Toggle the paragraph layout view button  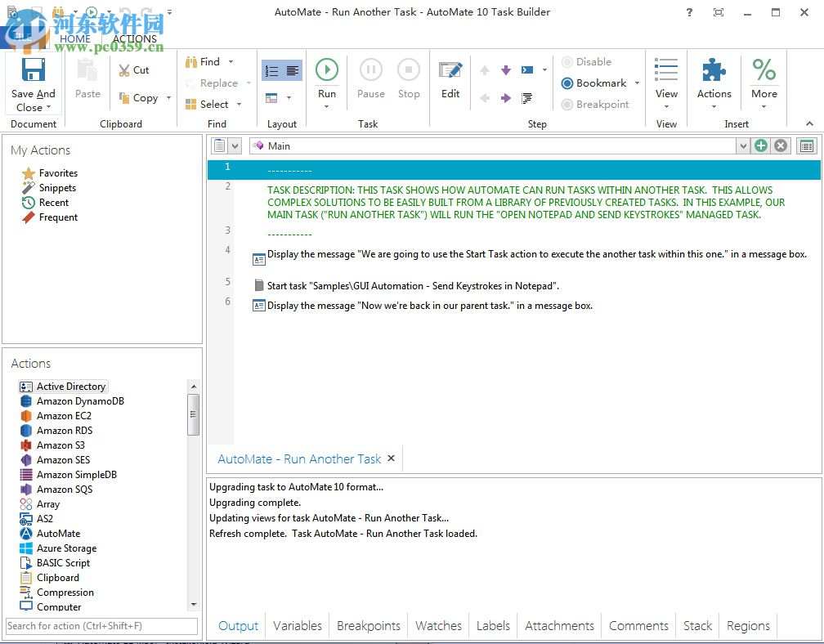click(x=293, y=71)
